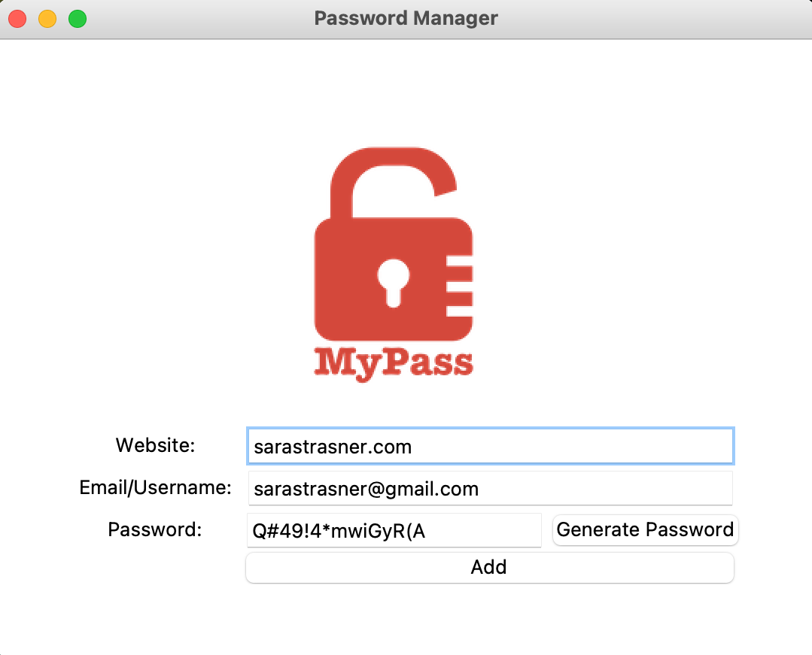Click the keyhole in the padlock logo

click(x=394, y=283)
